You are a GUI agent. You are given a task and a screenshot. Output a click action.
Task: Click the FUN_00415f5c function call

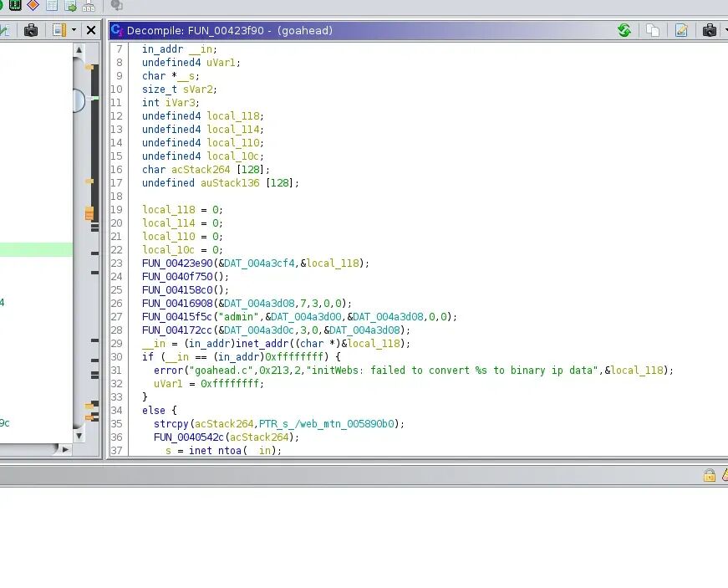pyautogui.click(x=177, y=317)
